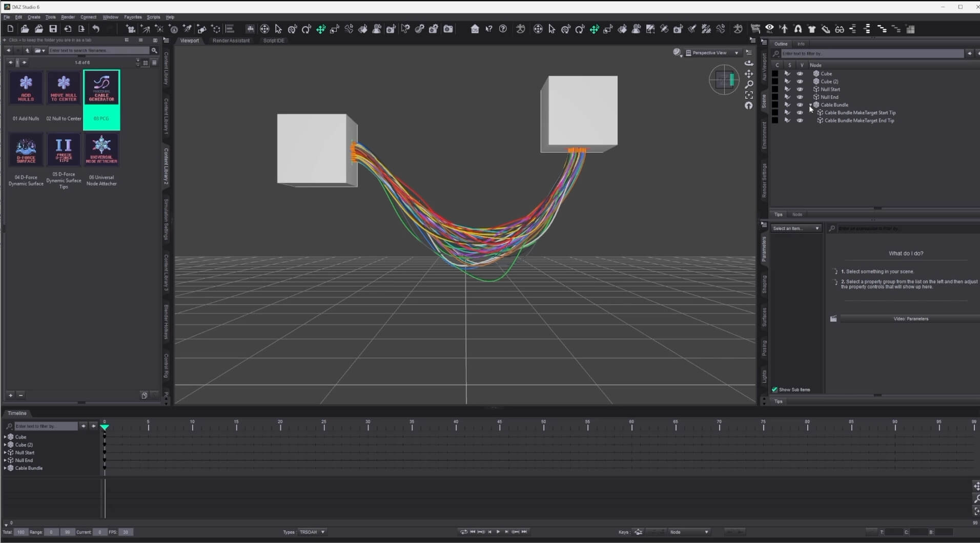This screenshot has height=543, width=980.
Task: Toggle visibility eye of Cube (2) node
Action: coord(800,81)
